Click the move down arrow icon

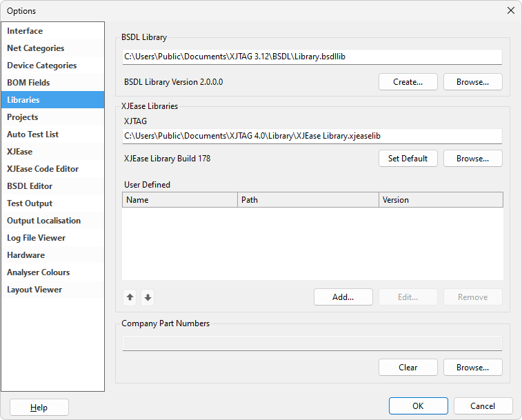click(x=148, y=298)
